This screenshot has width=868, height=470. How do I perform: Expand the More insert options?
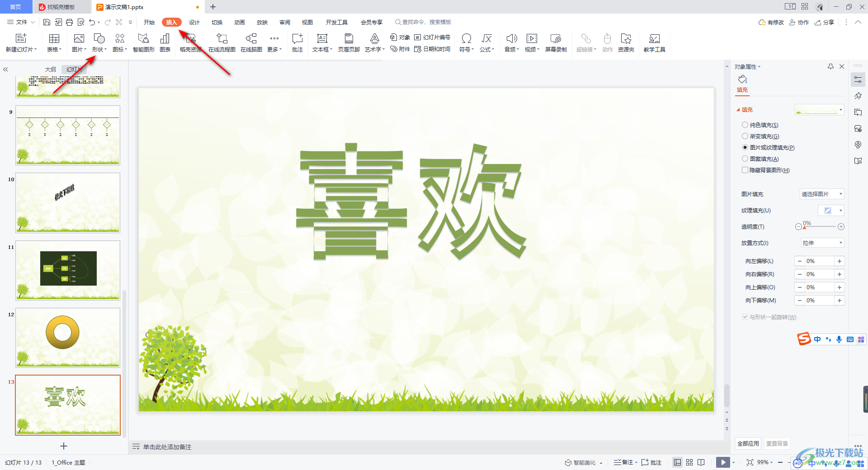click(274, 43)
